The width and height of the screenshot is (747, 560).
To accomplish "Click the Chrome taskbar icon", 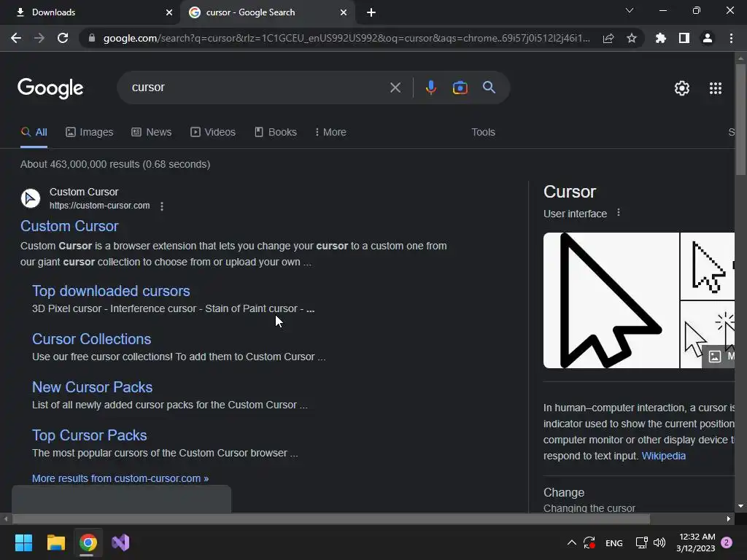I will 88,542.
